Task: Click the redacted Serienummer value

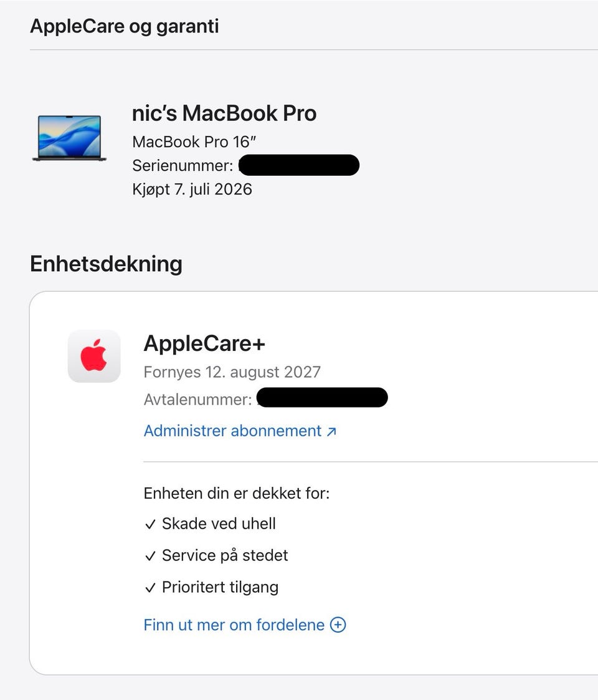Action: click(x=299, y=165)
